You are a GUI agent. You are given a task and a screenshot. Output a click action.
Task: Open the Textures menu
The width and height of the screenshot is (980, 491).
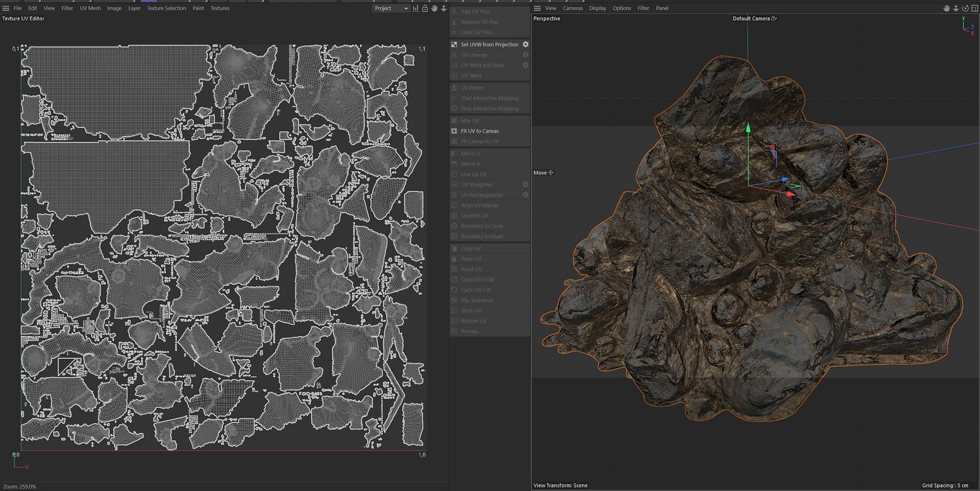pyautogui.click(x=220, y=8)
